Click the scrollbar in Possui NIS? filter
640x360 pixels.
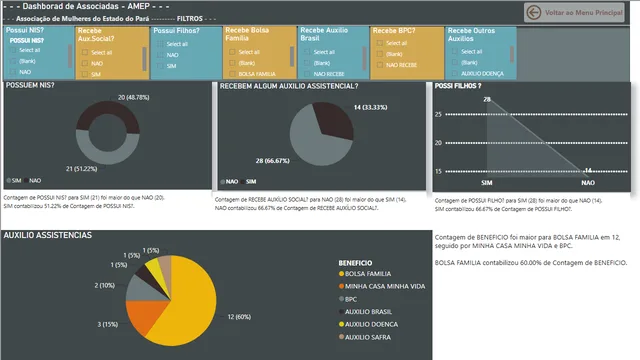70,56
